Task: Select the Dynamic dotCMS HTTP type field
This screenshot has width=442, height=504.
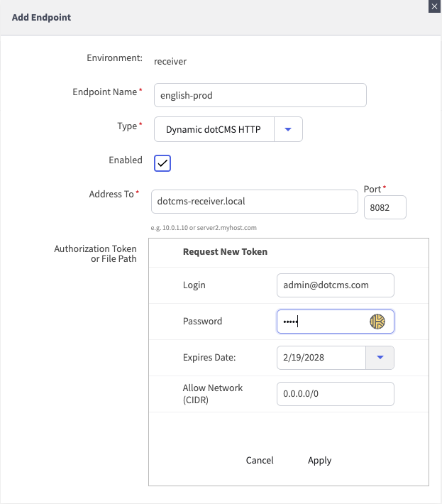Action: (214, 129)
